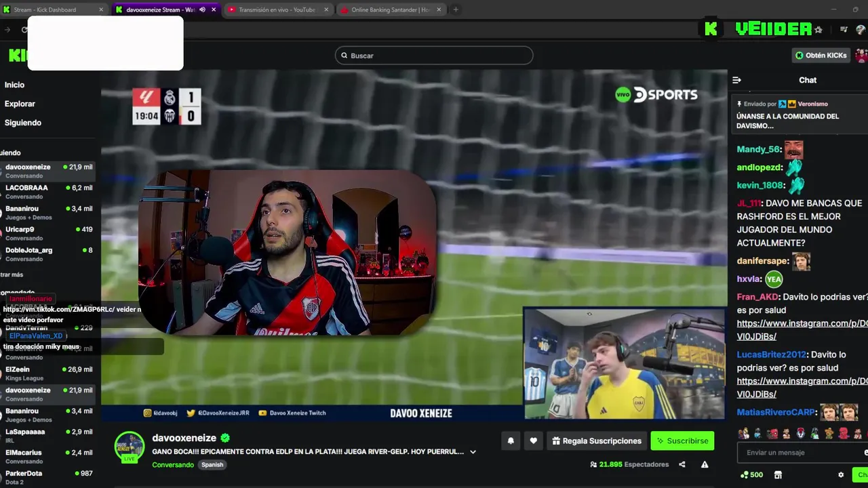Click the Obtén KICKs button
This screenshot has width=868, height=488.
click(x=821, y=55)
